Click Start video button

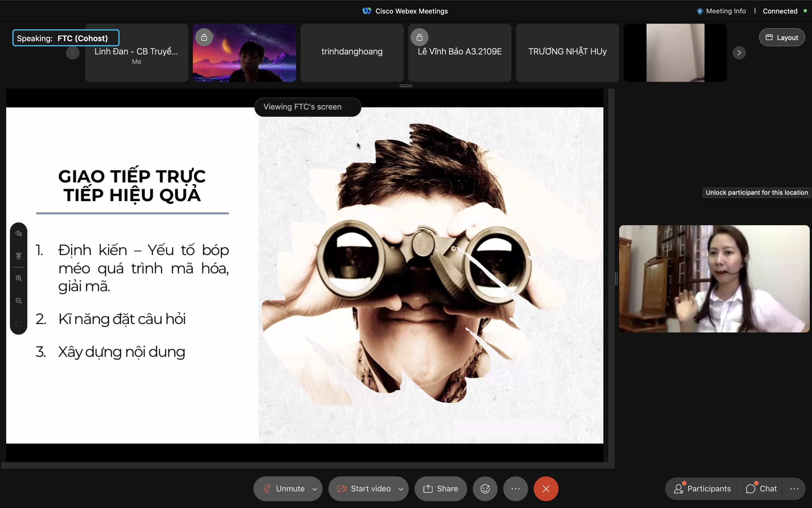pos(364,489)
